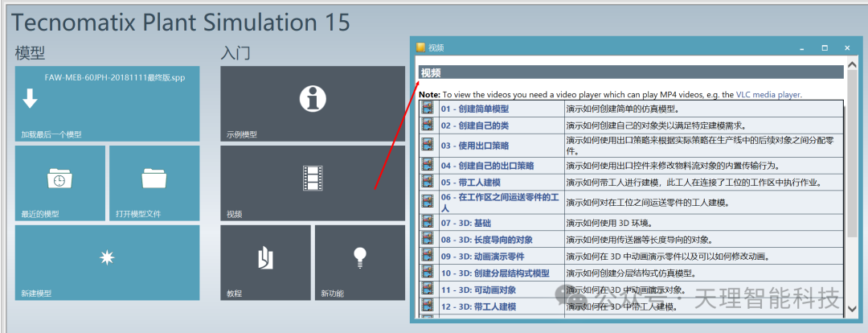Open video 06 - 在工作区之间运送零件的工人
The image size is (868, 333).
coord(501,203)
